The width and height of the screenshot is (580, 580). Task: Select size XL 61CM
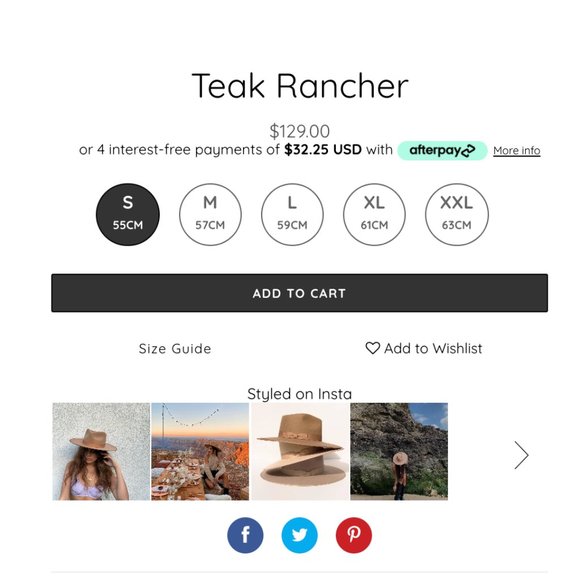(x=374, y=215)
